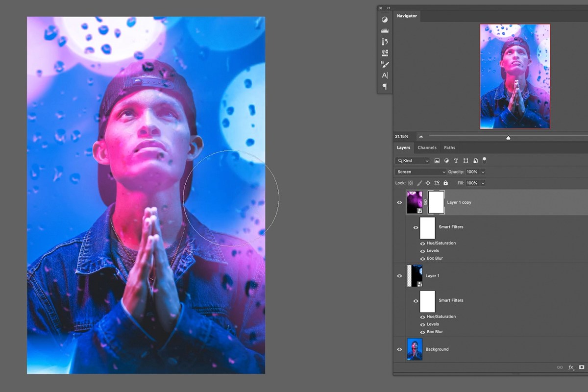Open the Kind filter dropdown
This screenshot has height=392, width=588.
[x=412, y=161]
